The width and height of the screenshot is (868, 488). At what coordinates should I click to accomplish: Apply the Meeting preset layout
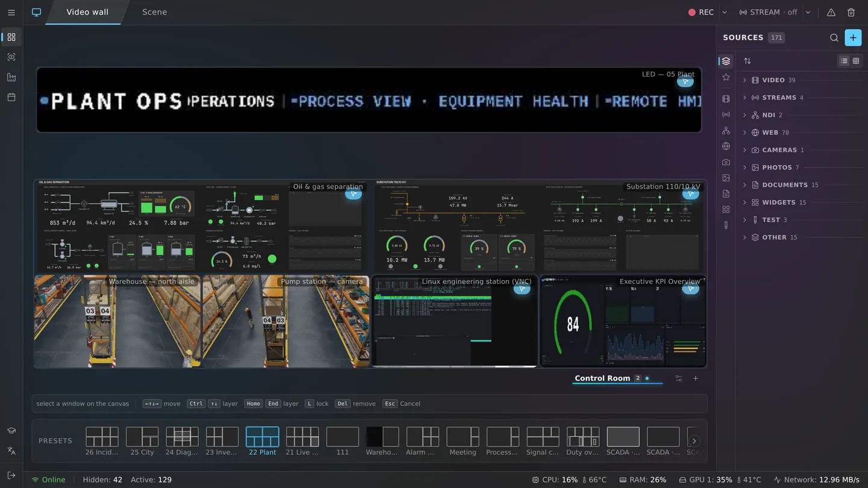click(463, 442)
